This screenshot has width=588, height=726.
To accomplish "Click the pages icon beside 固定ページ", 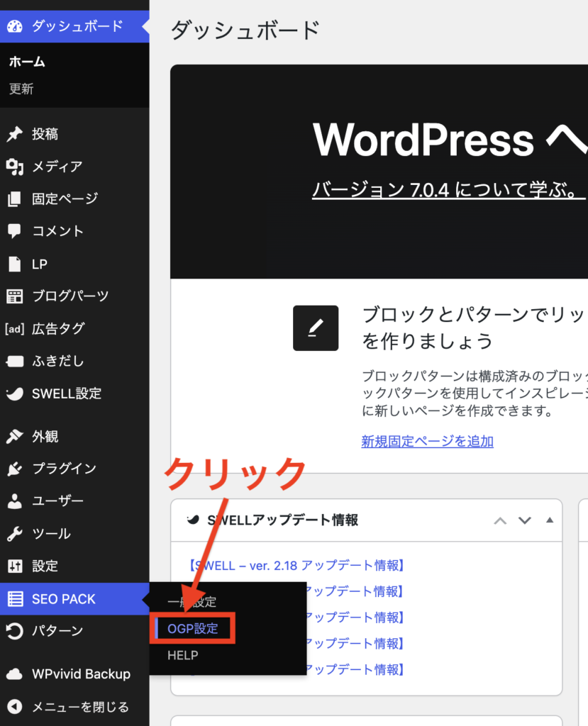I will [x=14, y=199].
